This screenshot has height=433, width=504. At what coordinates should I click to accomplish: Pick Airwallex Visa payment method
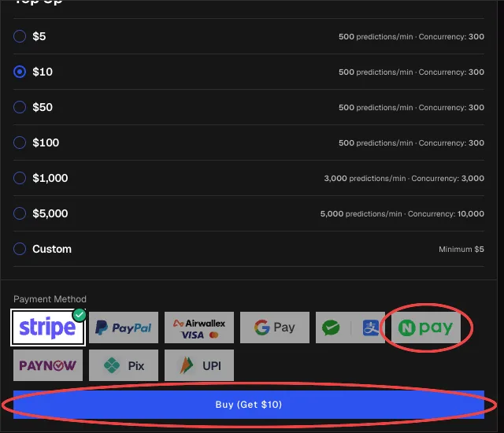point(199,328)
